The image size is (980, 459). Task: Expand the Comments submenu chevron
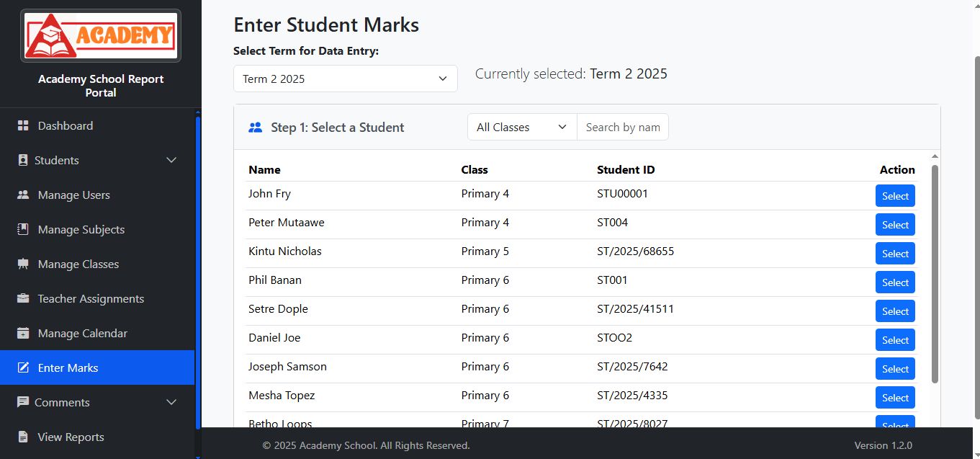(171, 402)
